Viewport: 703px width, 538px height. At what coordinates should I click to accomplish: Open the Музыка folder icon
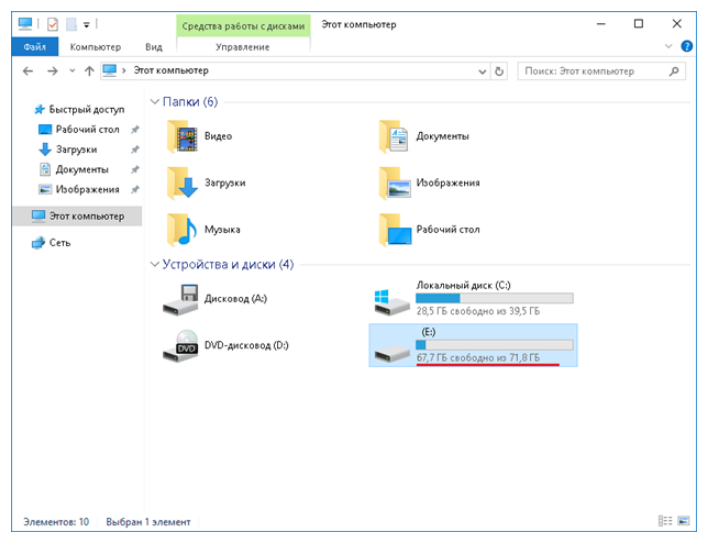182,229
